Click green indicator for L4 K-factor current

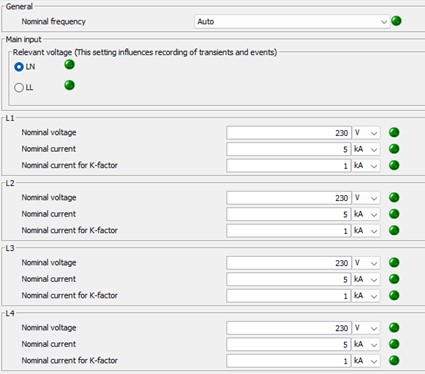[x=394, y=360]
